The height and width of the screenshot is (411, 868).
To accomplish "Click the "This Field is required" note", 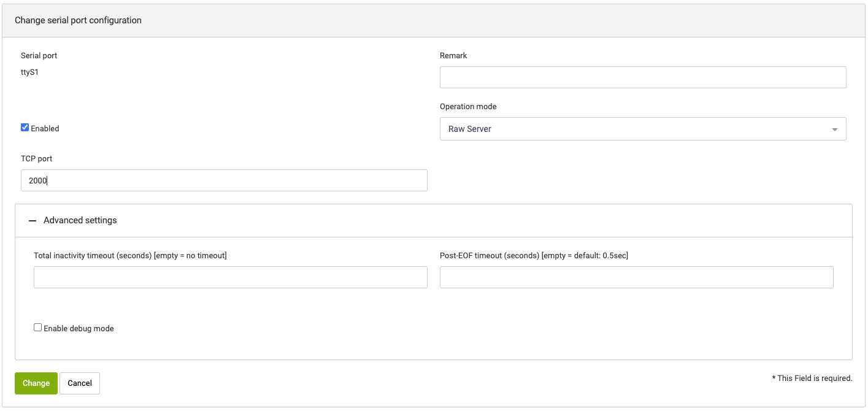I will pos(812,378).
